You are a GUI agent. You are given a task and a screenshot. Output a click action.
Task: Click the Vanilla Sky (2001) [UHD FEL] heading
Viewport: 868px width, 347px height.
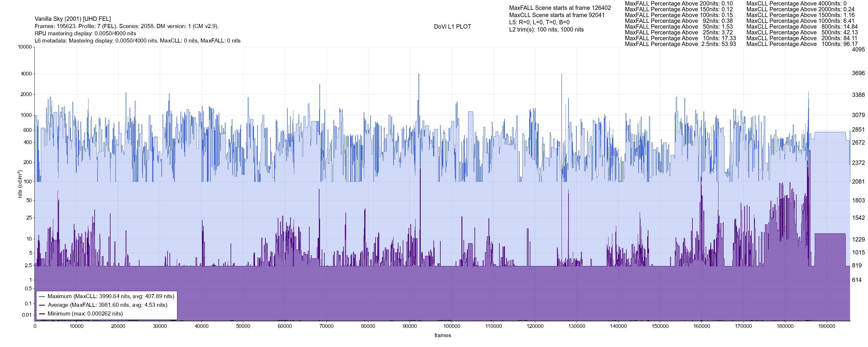73,19
